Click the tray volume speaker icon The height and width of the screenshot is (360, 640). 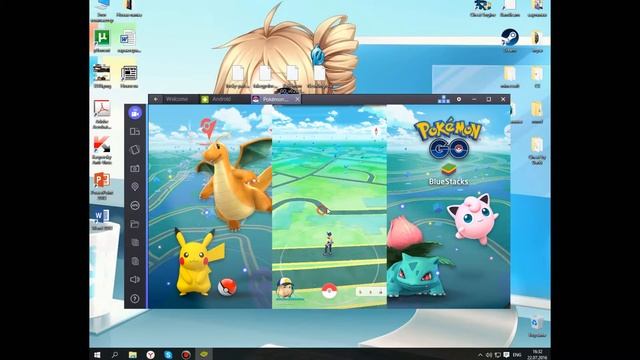[x=489, y=355]
